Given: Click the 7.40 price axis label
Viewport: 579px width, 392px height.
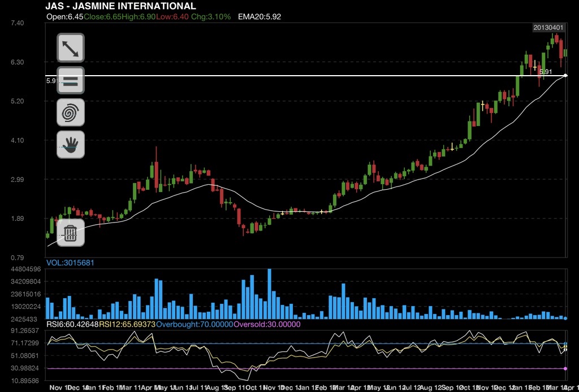Looking at the screenshot, I should (x=18, y=23).
